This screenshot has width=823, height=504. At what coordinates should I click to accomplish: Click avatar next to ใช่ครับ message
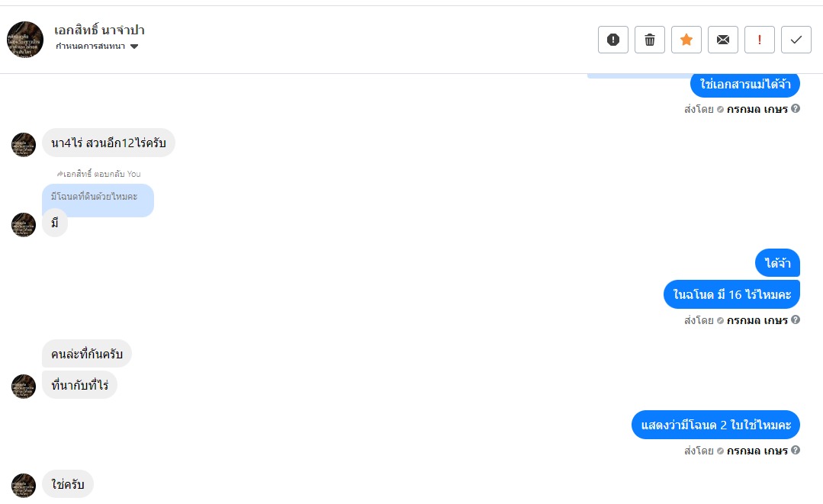[24, 486]
